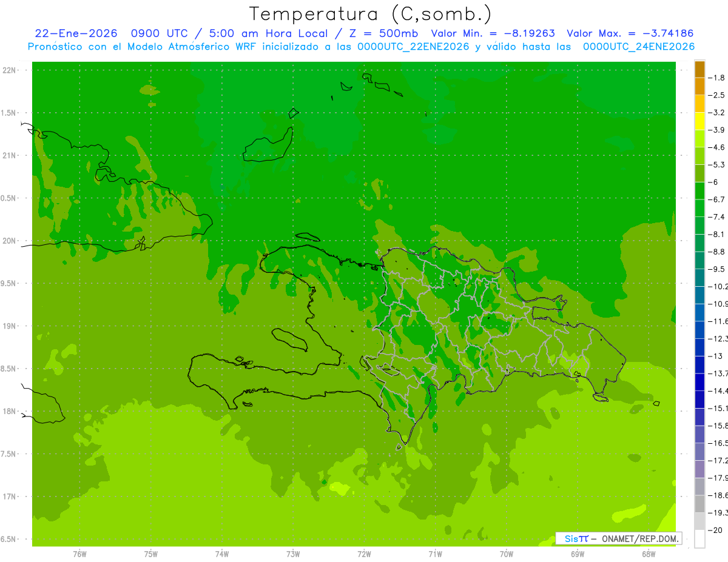Click the "69W" longitude label
This screenshot has height=562, width=728.
(578, 554)
